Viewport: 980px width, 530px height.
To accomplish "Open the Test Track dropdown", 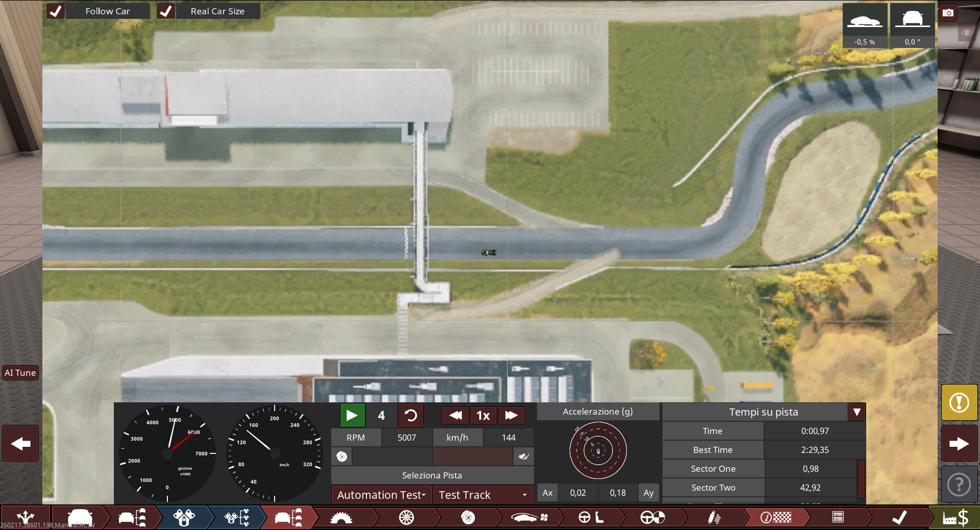I will [483, 495].
